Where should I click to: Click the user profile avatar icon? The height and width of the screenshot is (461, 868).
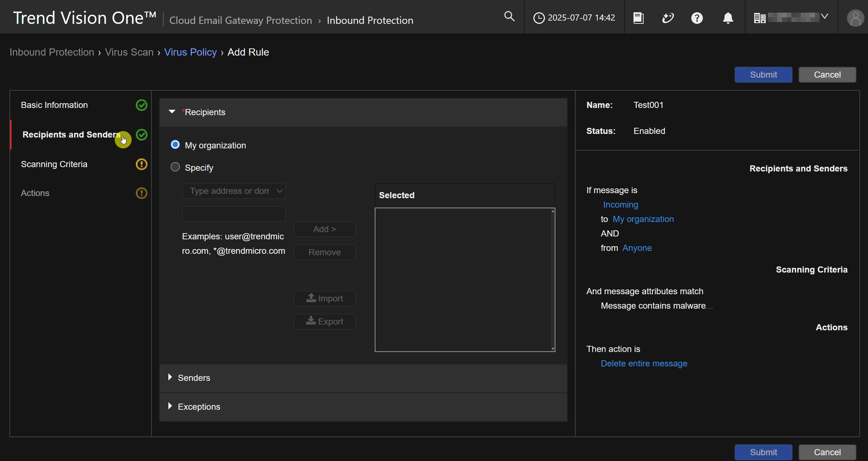855,18
